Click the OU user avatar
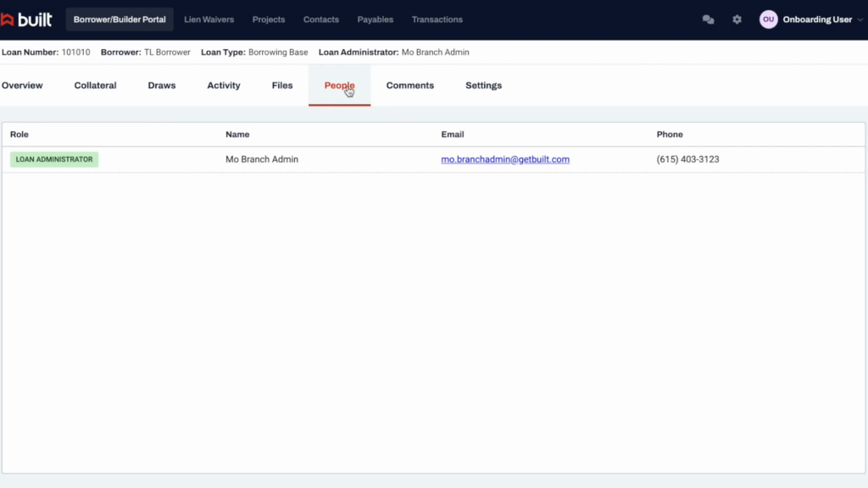Image resolution: width=868 pixels, height=488 pixels. pyautogui.click(x=768, y=19)
